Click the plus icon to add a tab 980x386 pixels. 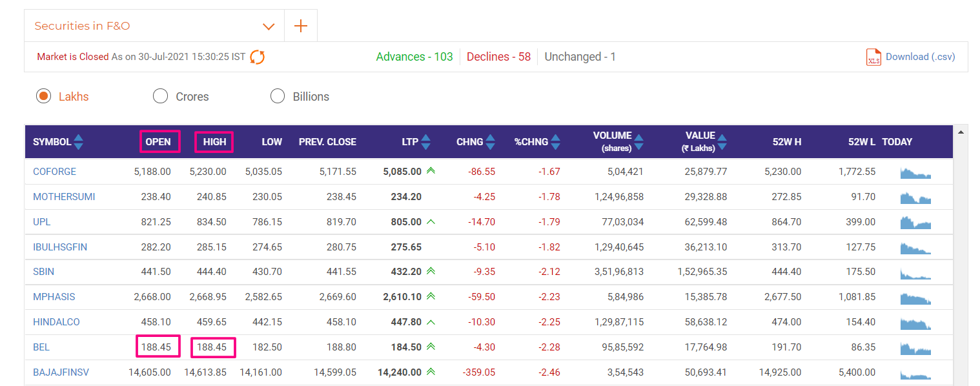point(300,26)
